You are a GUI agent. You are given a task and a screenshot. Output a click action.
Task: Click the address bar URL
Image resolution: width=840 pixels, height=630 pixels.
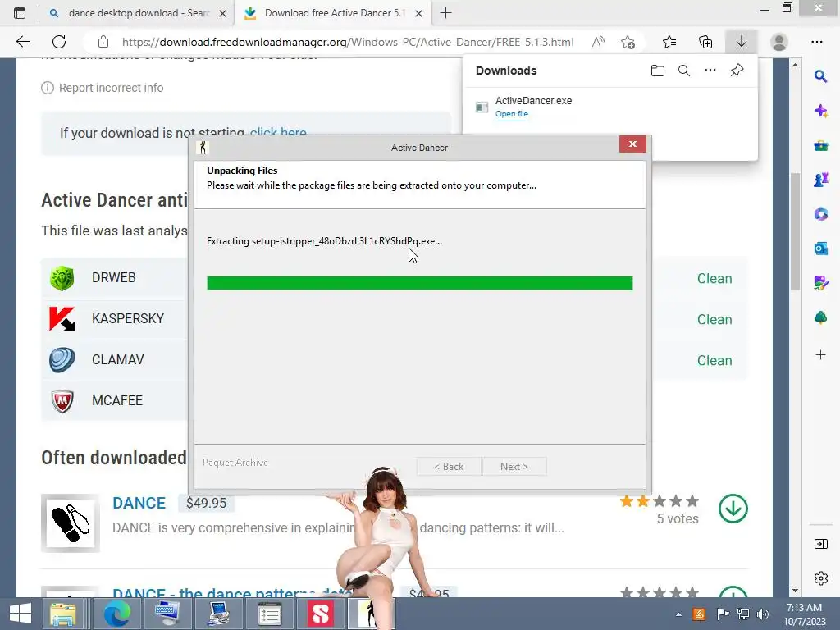click(x=348, y=42)
